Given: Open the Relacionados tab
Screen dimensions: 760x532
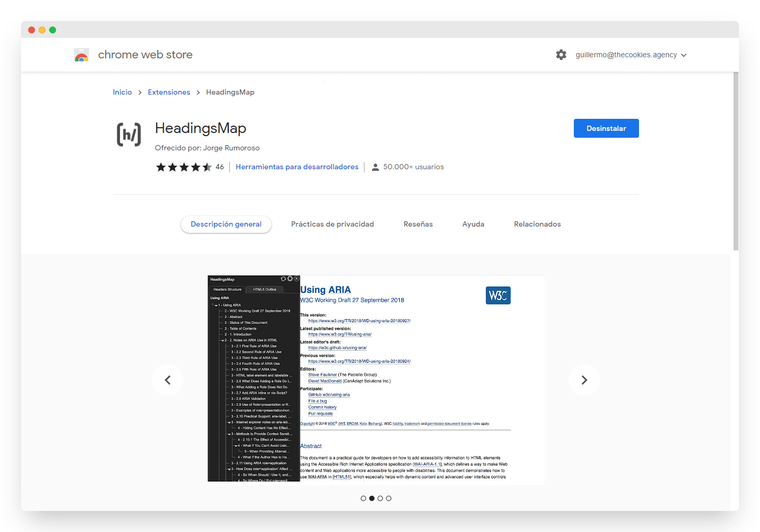Looking at the screenshot, I should (x=538, y=224).
